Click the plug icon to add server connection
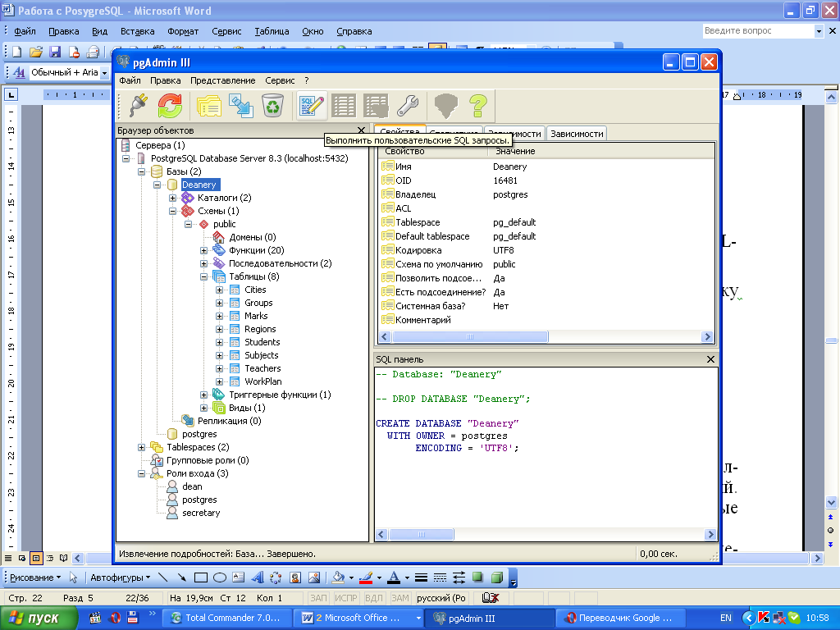 point(138,105)
